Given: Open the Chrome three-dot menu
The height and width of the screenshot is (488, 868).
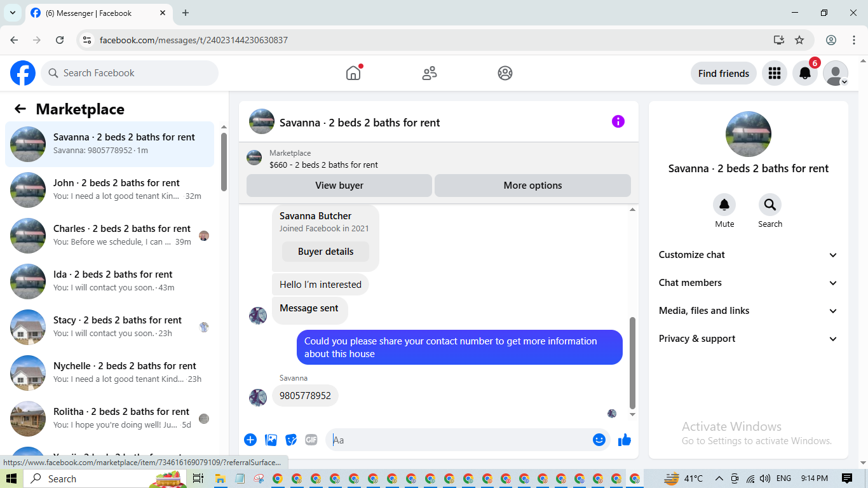Looking at the screenshot, I should [x=854, y=40].
